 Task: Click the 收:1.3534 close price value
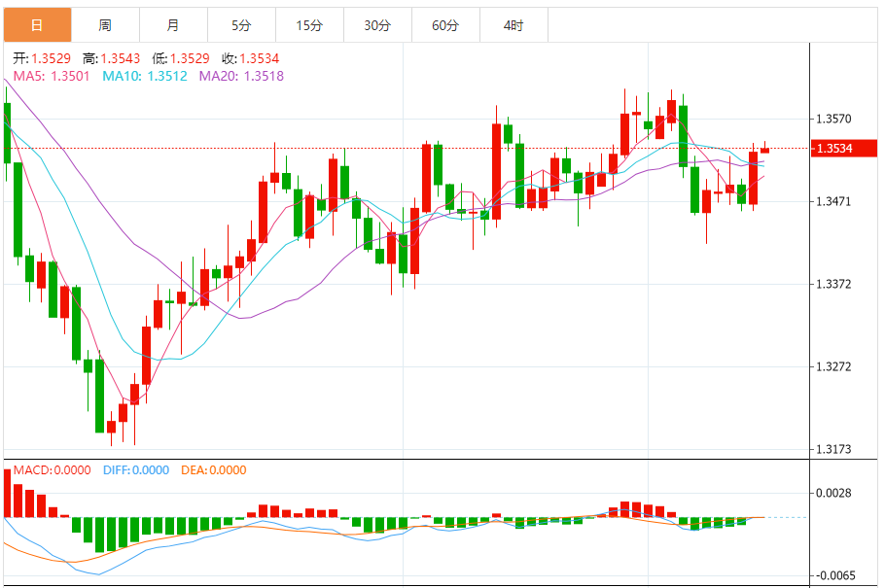coord(251,58)
